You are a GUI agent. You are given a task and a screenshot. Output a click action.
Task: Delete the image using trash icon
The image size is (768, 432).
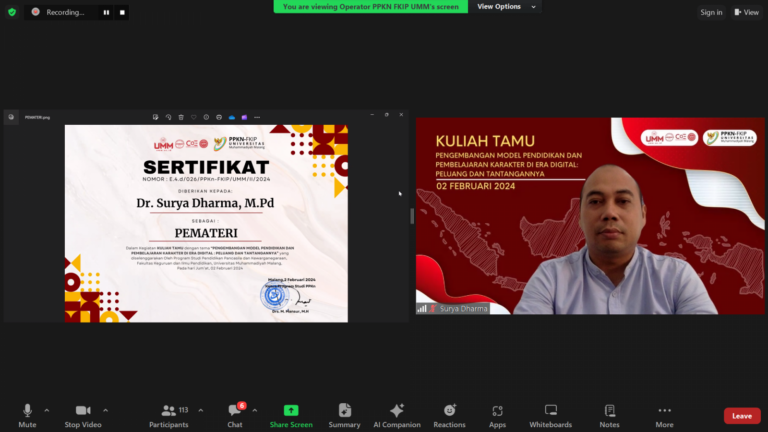(181, 117)
